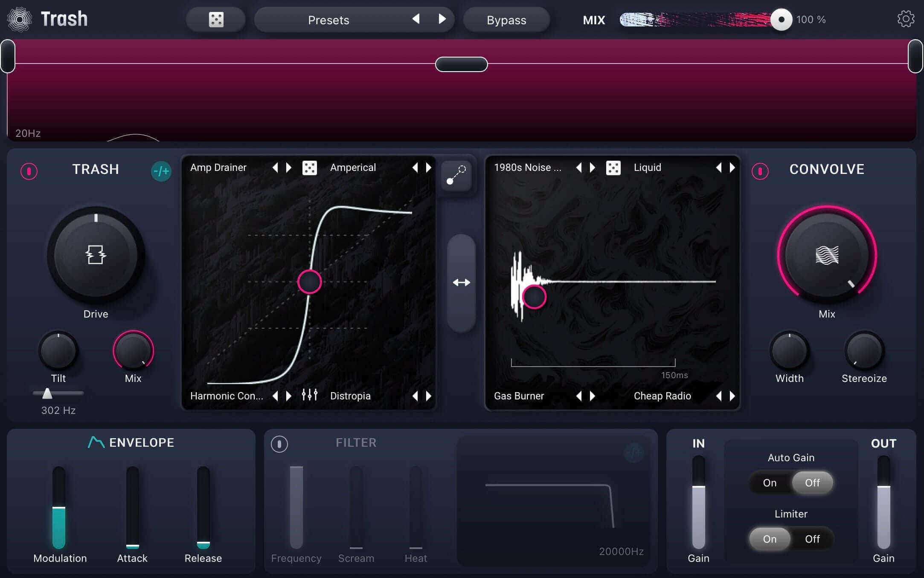The image size is (924, 578).
Task: Click the Envelope follower icon
Action: (96, 442)
